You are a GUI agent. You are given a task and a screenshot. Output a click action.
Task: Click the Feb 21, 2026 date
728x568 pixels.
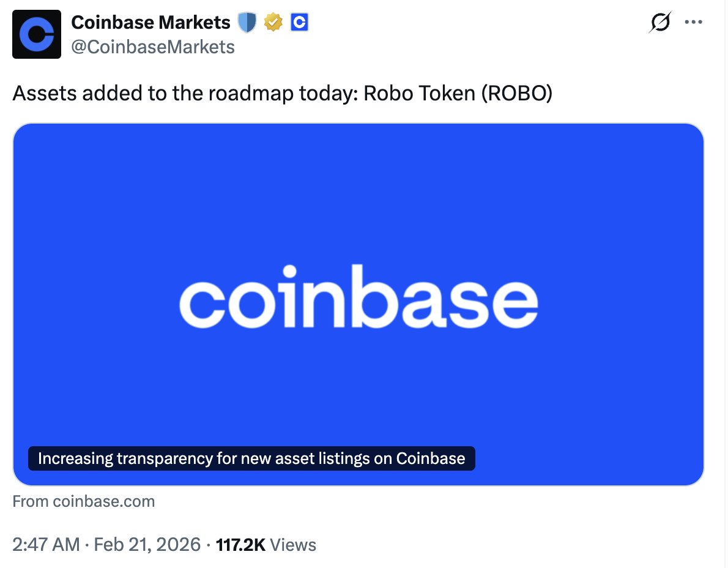coord(147,544)
